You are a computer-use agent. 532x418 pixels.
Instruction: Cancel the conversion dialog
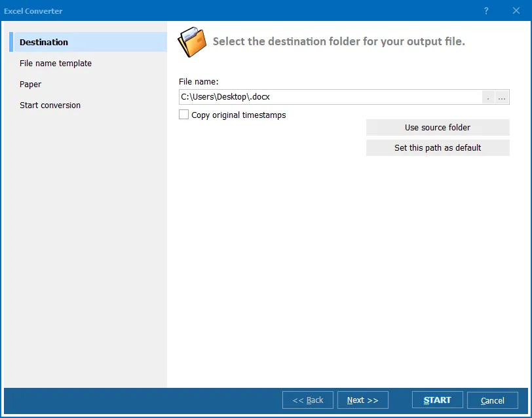(x=492, y=400)
